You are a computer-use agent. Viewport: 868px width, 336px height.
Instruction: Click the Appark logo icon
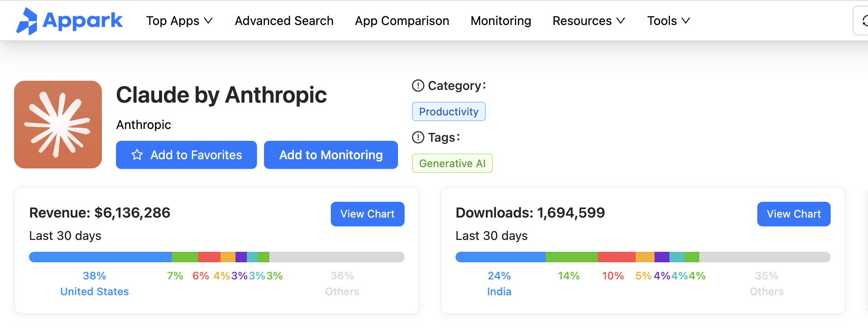click(27, 21)
